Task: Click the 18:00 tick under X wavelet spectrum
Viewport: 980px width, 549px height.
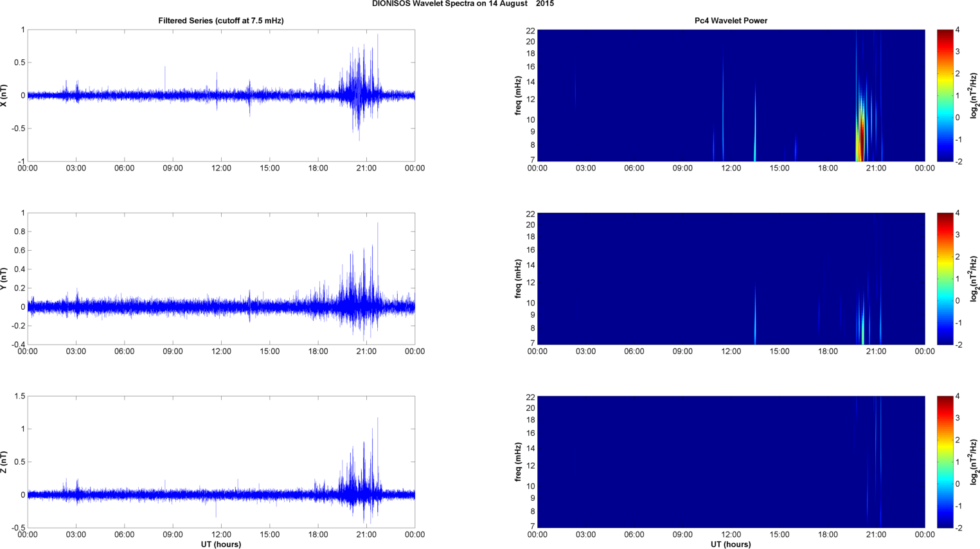Action: pyautogui.click(x=828, y=168)
